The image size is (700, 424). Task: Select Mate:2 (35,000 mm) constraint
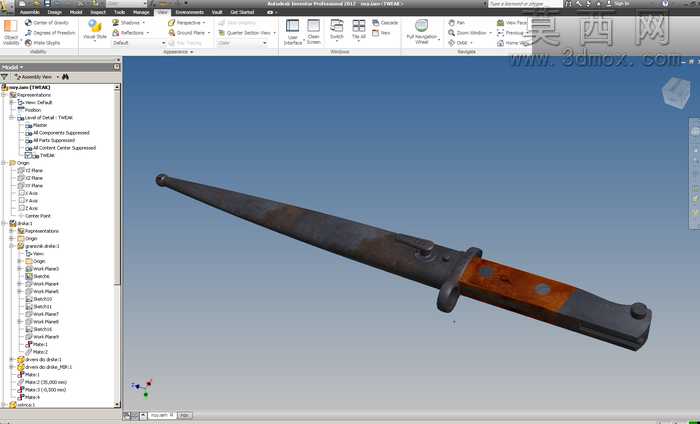pos(46,382)
